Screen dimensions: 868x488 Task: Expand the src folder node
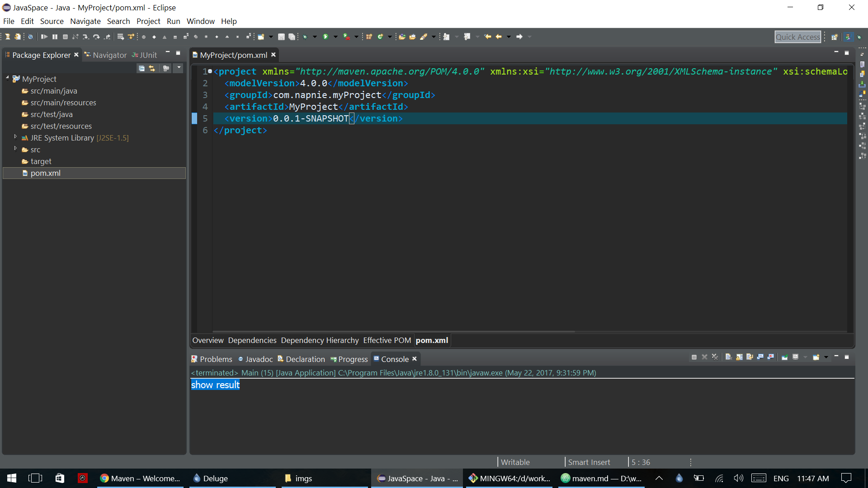[x=15, y=148]
